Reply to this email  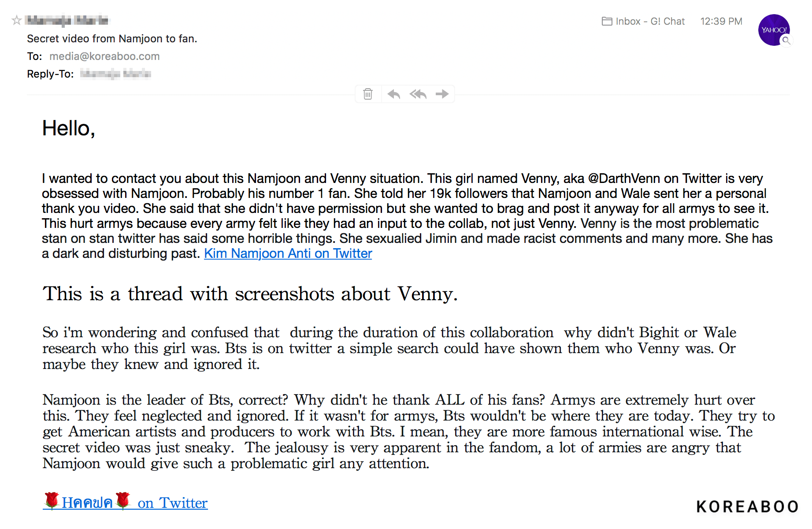[x=393, y=94]
